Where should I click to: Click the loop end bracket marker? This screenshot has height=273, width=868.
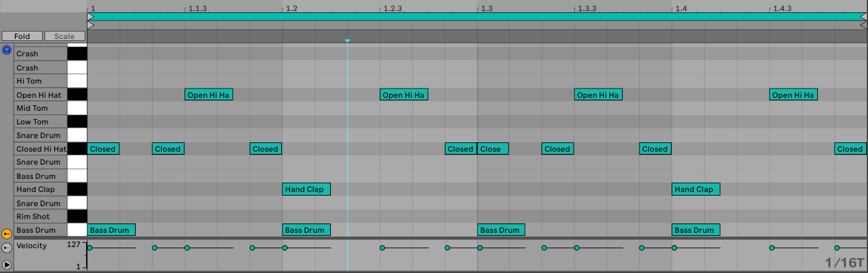(x=863, y=25)
